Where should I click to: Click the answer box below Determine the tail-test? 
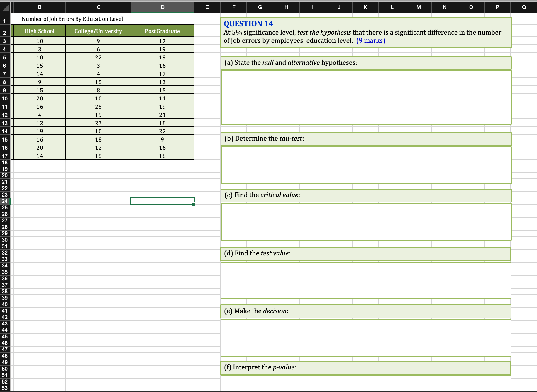[365, 165]
